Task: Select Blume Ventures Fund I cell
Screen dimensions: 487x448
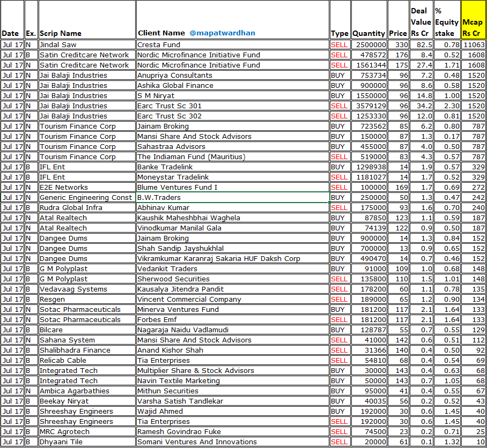Action: (233, 187)
